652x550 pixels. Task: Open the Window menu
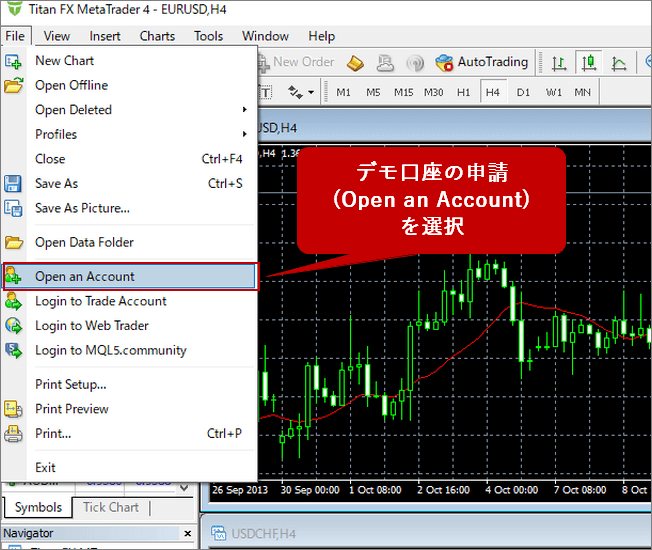[x=265, y=36]
